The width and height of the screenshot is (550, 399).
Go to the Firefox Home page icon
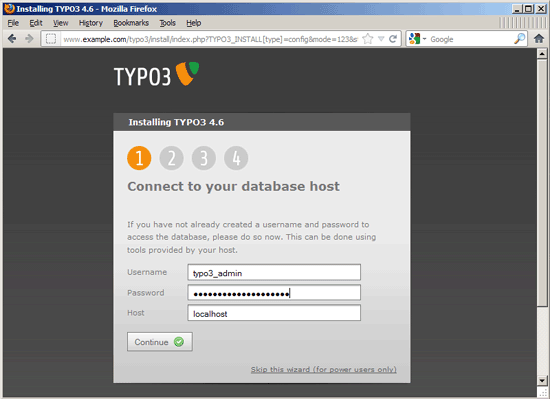pos(539,39)
